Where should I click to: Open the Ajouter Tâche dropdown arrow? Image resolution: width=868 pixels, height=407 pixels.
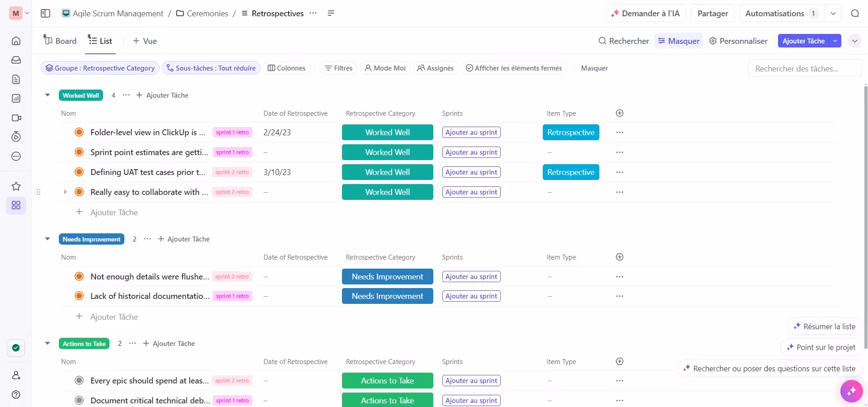pyautogui.click(x=835, y=41)
